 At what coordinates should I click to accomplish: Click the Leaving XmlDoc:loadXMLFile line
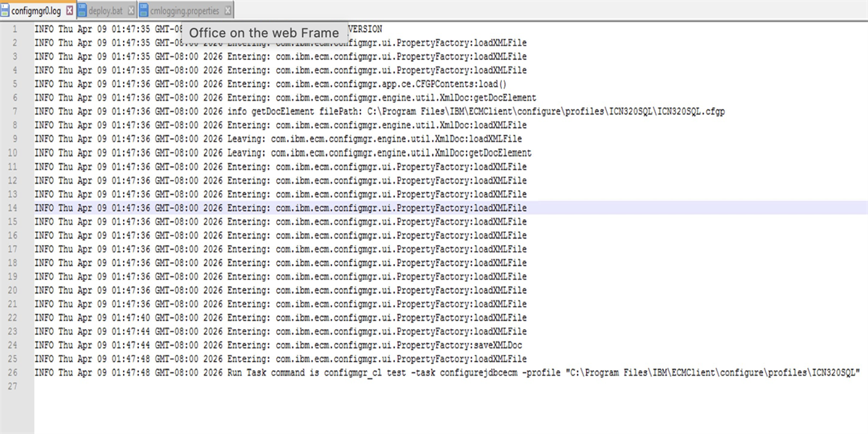pos(278,139)
